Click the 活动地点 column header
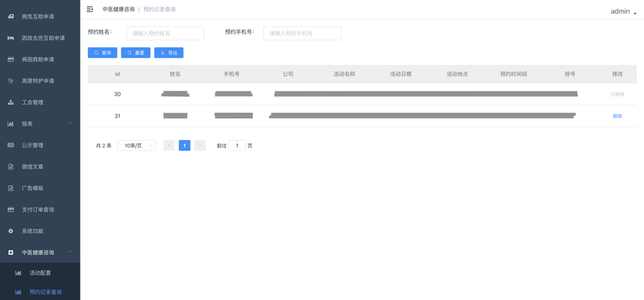This screenshot has width=644, height=300. pos(457,74)
